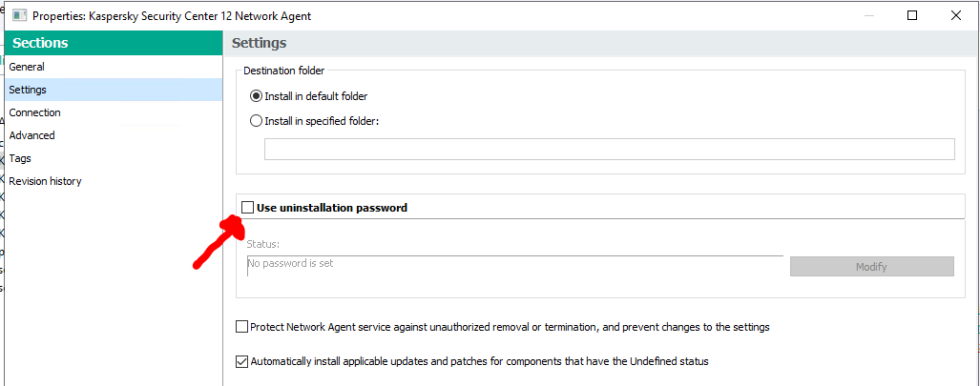The image size is (980, 386).
Task: Select the Settings section in sidebar
Action: coord(28,90)
